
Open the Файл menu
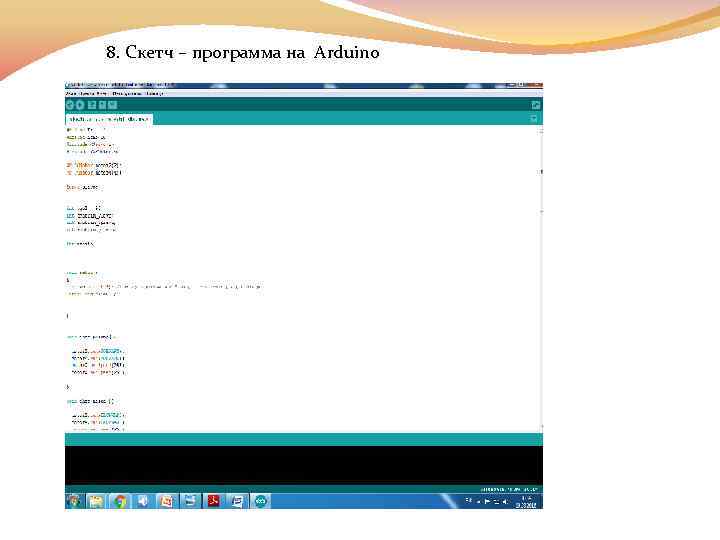coord(71,94)
